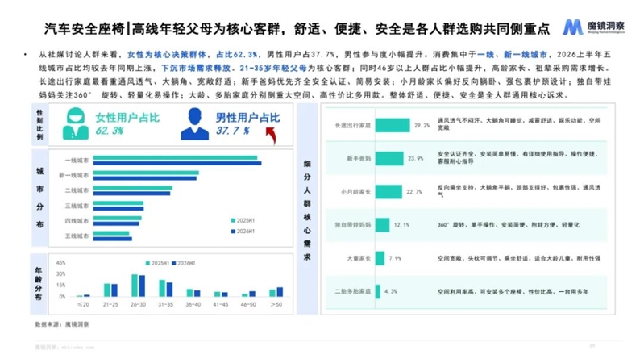644x363 pixels.
Task: Click the 31-35 age axis label
Action: (x=165, y=305)
